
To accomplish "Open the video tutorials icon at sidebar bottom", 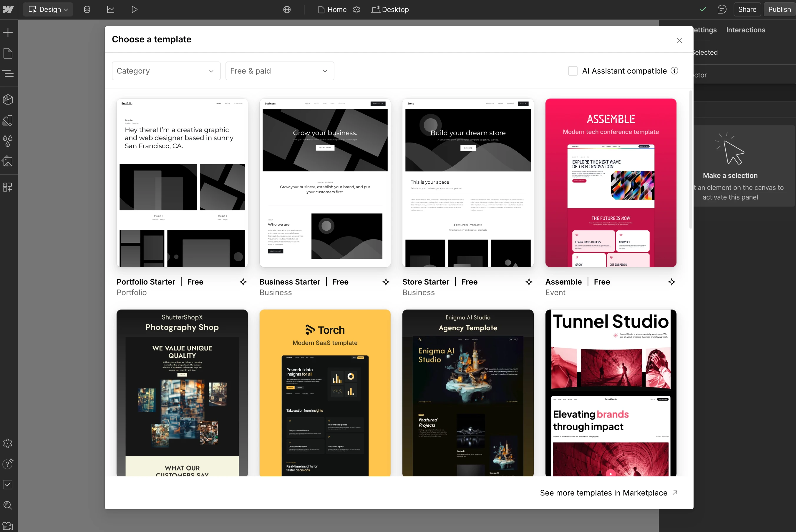I will click(x=8, y=526).
